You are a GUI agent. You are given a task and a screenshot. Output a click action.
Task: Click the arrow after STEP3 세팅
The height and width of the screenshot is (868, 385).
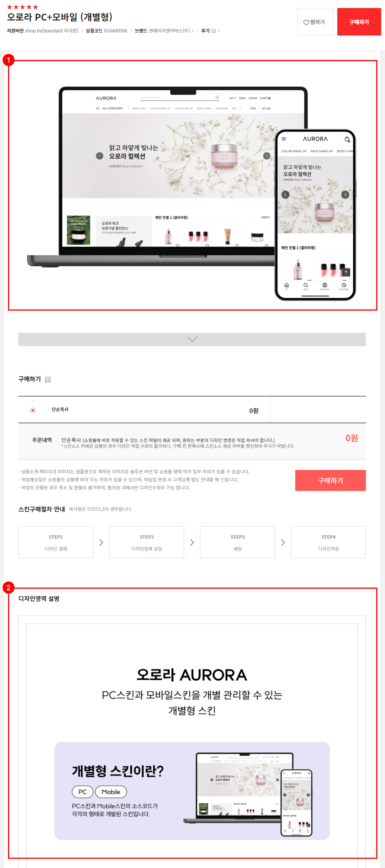[x=283, y=542]
